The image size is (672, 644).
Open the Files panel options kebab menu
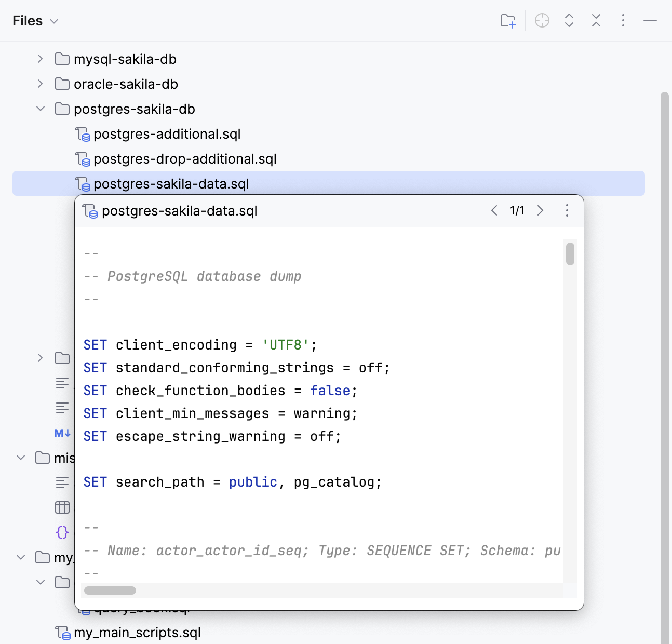coord(623,20)
